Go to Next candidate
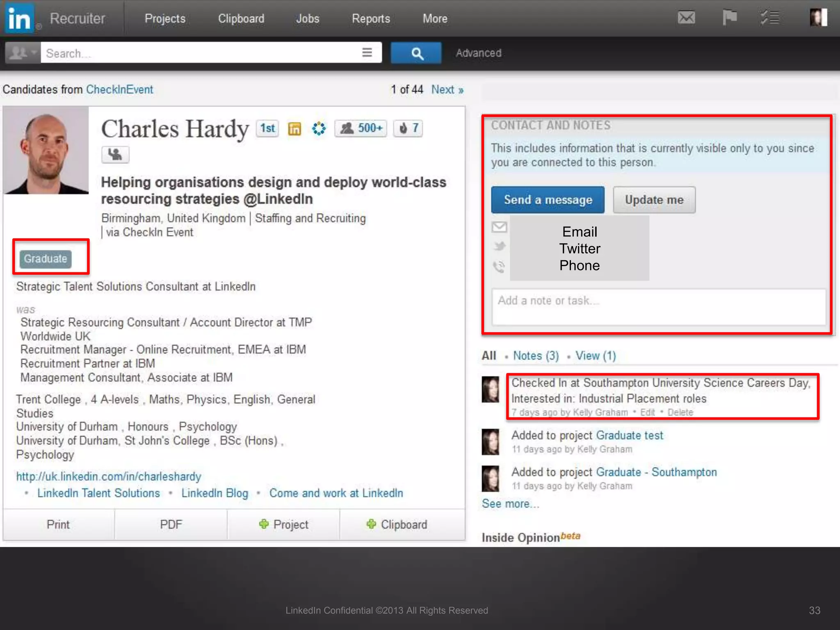This screenshot has width=840, height=630. (x=447, y=89)
